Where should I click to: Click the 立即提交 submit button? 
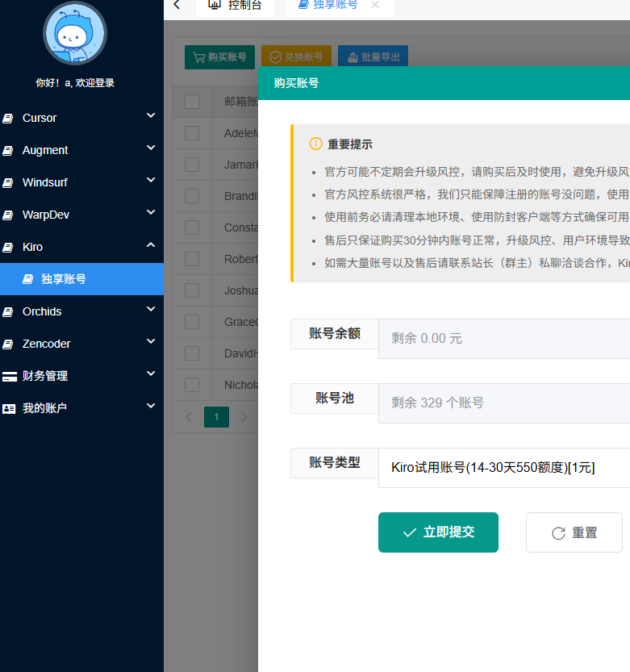click(438, 532)
